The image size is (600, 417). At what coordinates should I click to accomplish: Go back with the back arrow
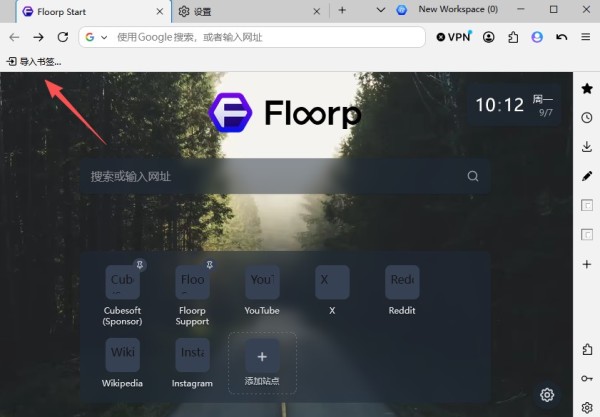point(14,37)
